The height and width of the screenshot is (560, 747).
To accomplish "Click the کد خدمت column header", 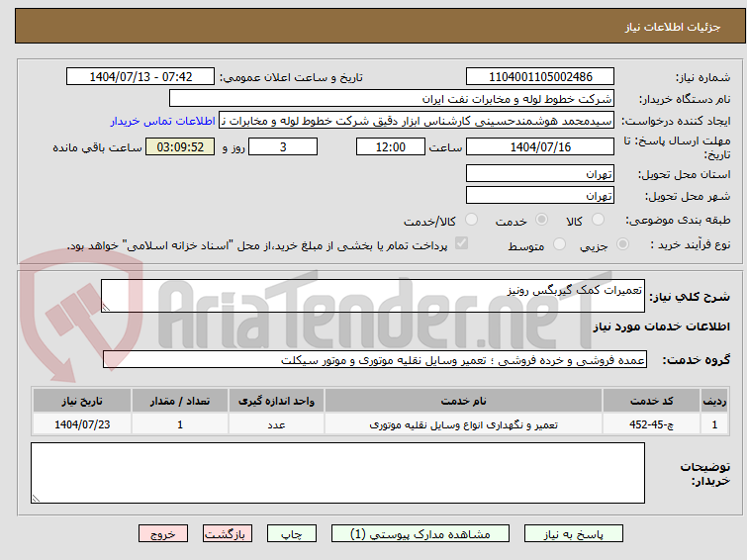I will pyautogui.click(x=651, y=401).
